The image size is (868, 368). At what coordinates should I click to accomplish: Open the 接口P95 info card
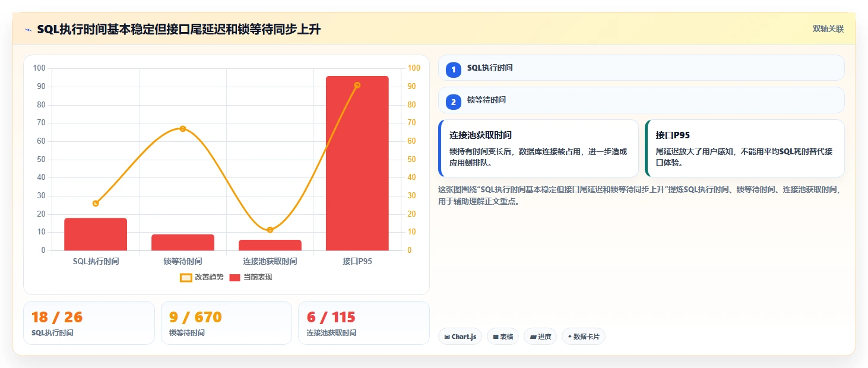[745, 148]
